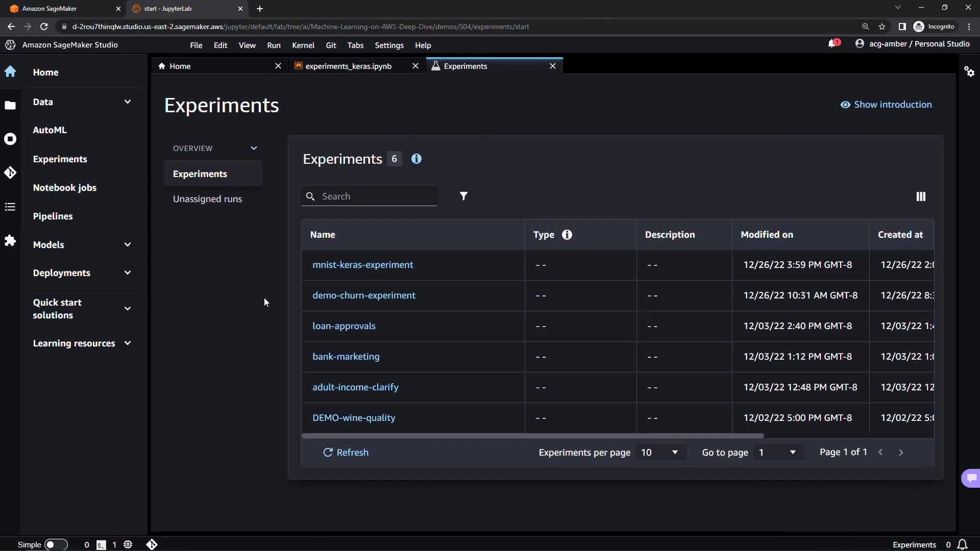Open the file browser folder icon
Viewport: 980px width, 551px height.
pos(10,106)
